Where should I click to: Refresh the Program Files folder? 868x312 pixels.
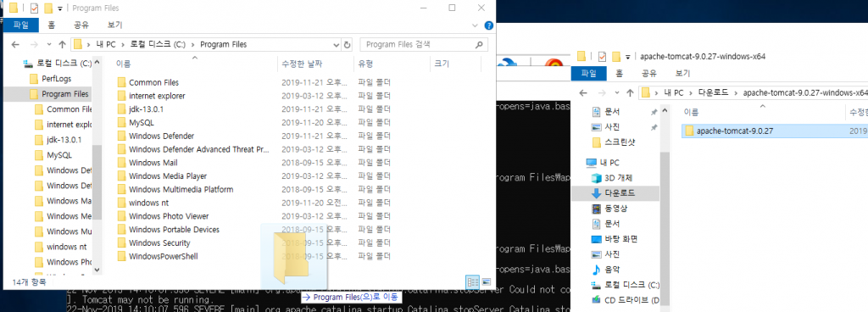click(347, 44)
